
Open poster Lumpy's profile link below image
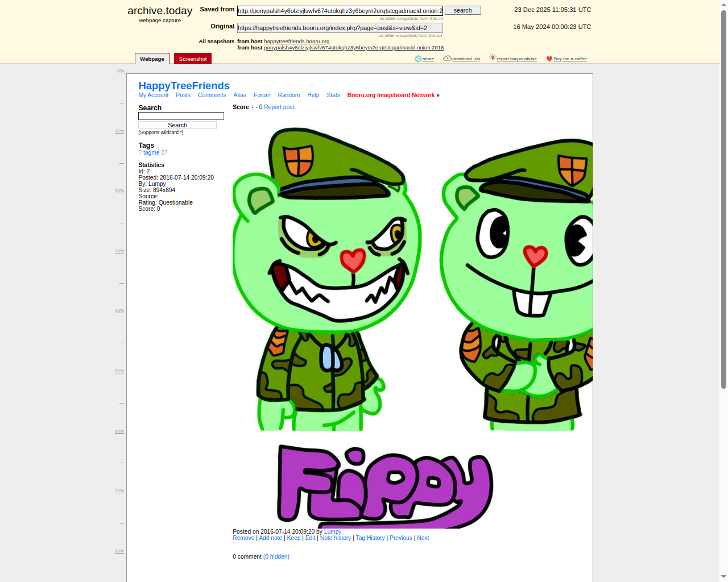coord(333,532)
